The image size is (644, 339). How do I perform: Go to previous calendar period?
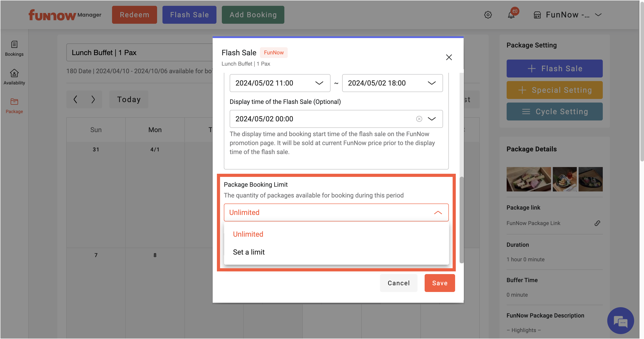pos(76,99)
